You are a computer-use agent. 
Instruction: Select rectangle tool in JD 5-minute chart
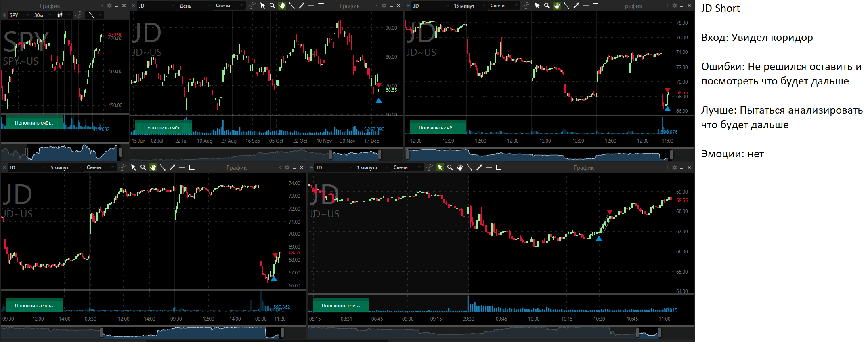point(192,167)
